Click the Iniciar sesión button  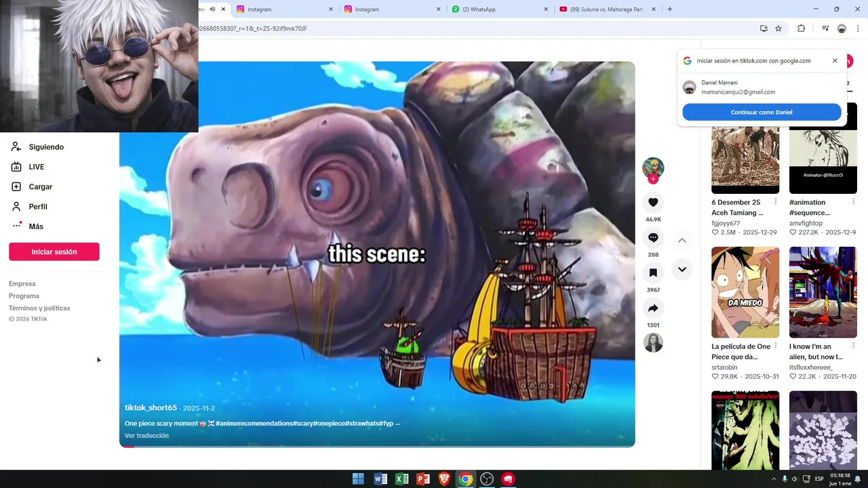coord(54,251)
